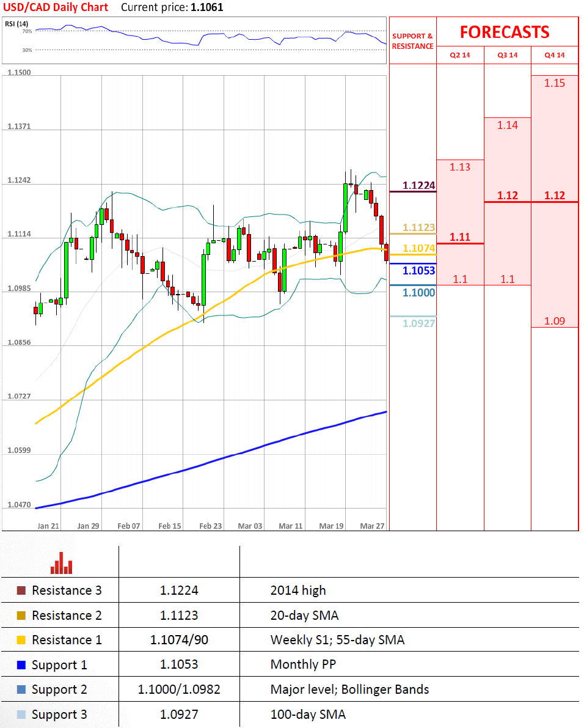Click the Resistance 1 yellow color swatch

pos(21,640)
